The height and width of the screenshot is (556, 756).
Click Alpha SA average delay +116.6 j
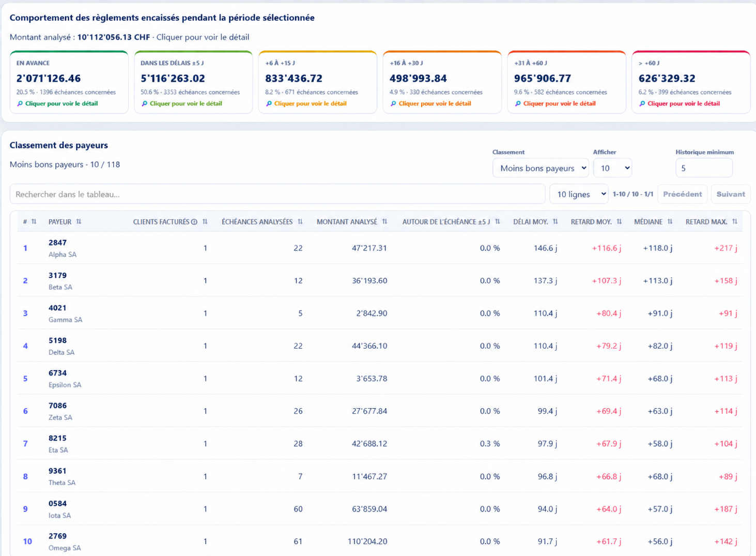pos(607,248)
